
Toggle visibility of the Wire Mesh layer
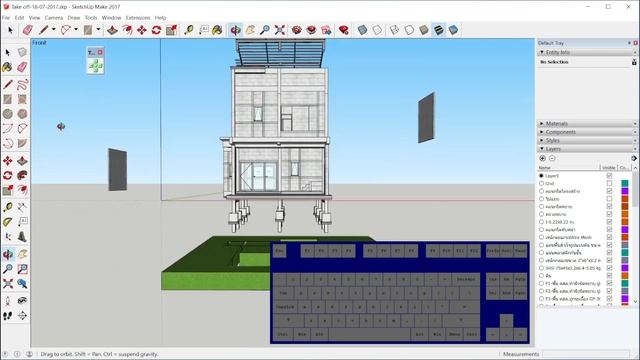tap(609, 237)
